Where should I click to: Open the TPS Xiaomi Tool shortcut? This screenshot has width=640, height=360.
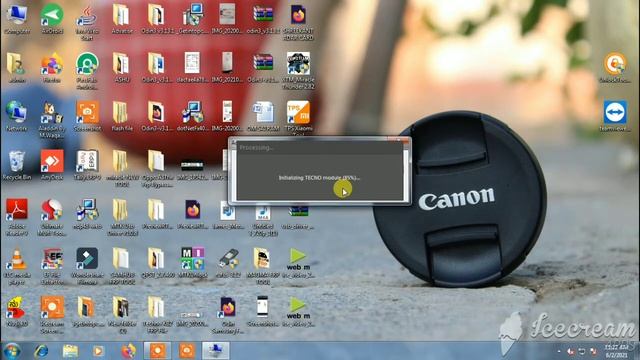point(298,118)
